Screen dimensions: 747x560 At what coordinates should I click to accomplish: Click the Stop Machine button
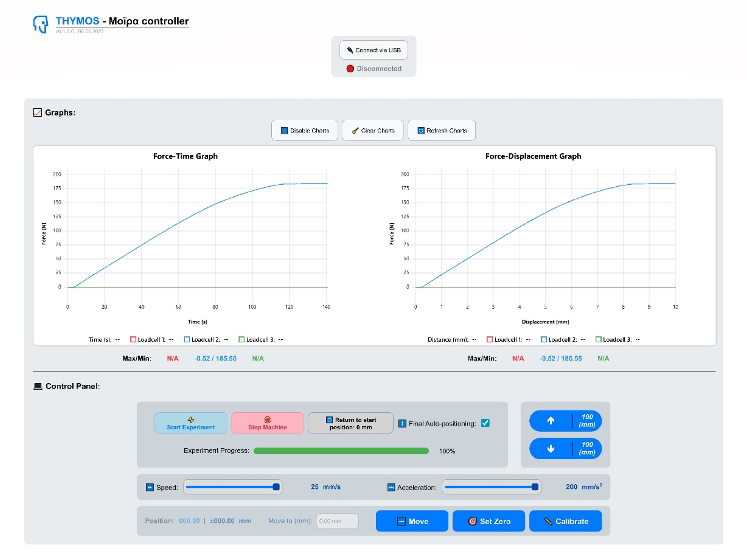click(268, 423)
